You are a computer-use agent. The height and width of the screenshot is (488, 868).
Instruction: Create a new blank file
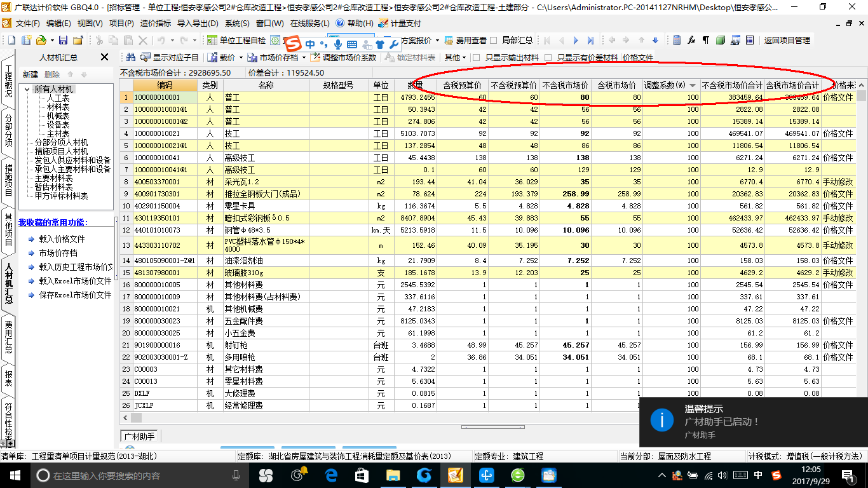pyautogui.click(x=11, y=40)
